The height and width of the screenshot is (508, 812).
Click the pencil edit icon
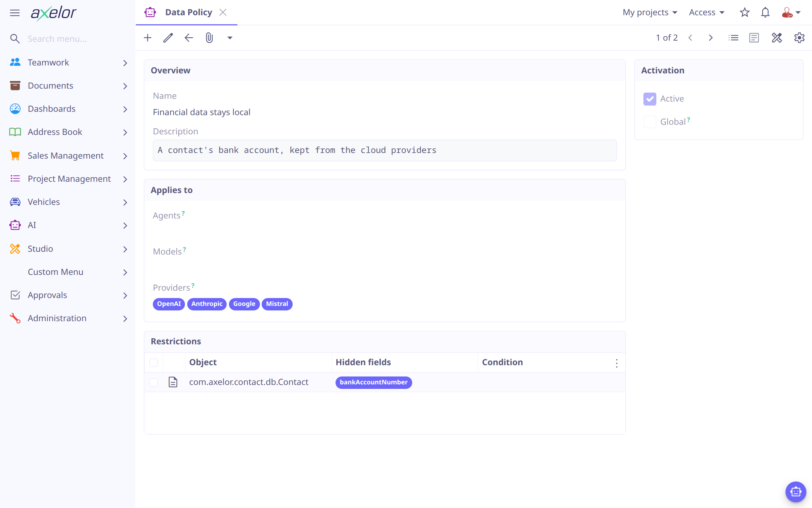[x=168, y=38]
